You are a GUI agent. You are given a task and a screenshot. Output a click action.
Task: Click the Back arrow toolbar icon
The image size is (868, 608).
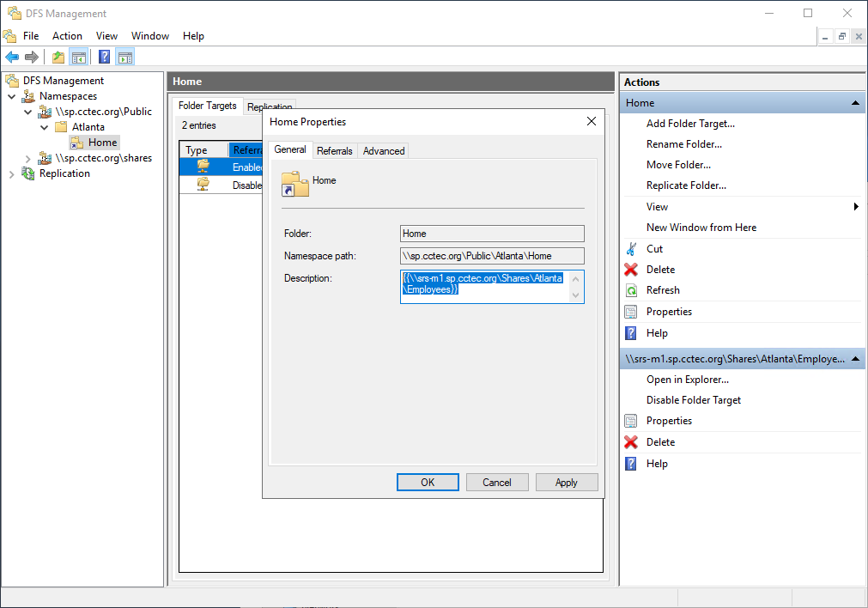(x=12, y=58)
